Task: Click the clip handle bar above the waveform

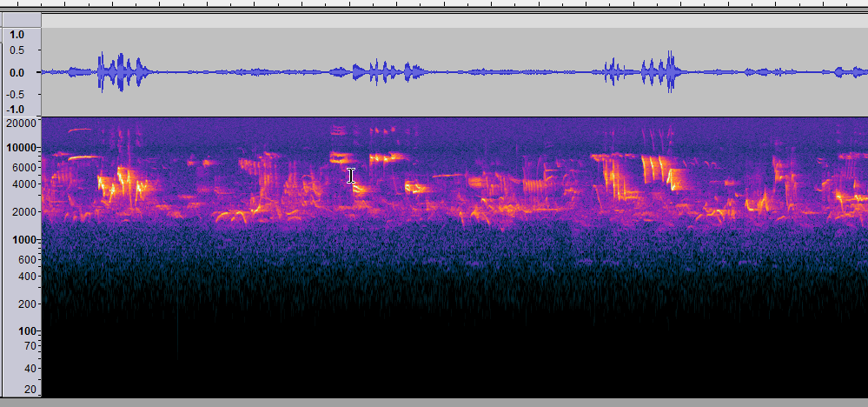Action: 454,21
